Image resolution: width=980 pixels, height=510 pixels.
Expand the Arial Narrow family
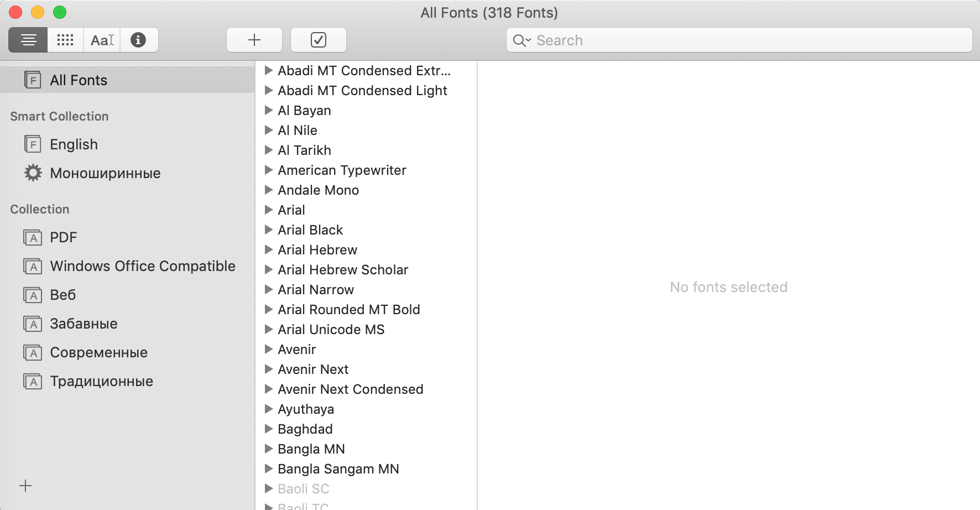click(269, 289)
